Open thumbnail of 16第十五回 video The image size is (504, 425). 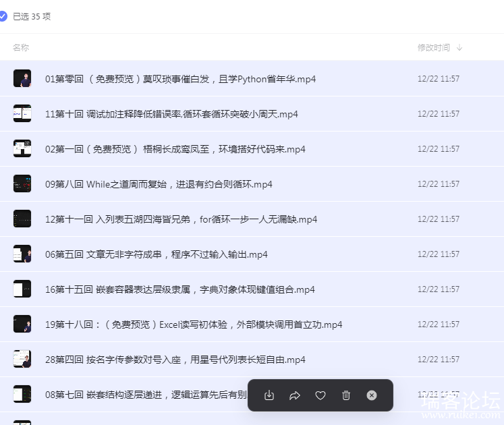tap(22, 288)
